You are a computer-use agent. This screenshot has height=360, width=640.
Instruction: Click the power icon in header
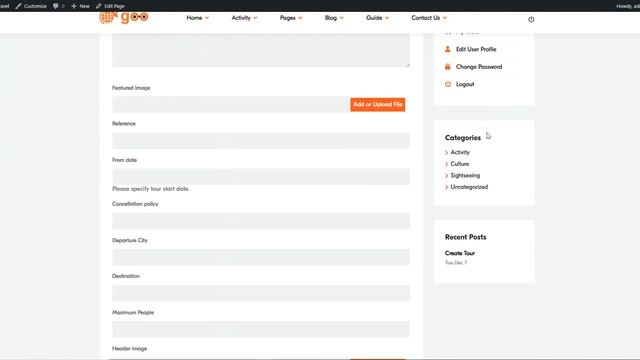coord(531,19)
